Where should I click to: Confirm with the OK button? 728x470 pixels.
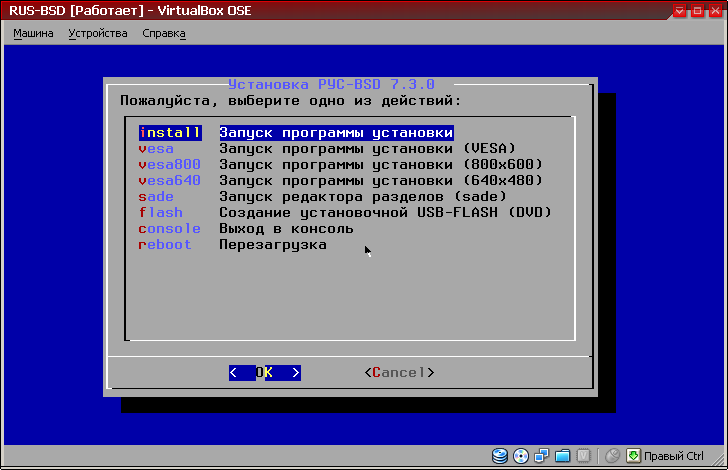[265, 372]
